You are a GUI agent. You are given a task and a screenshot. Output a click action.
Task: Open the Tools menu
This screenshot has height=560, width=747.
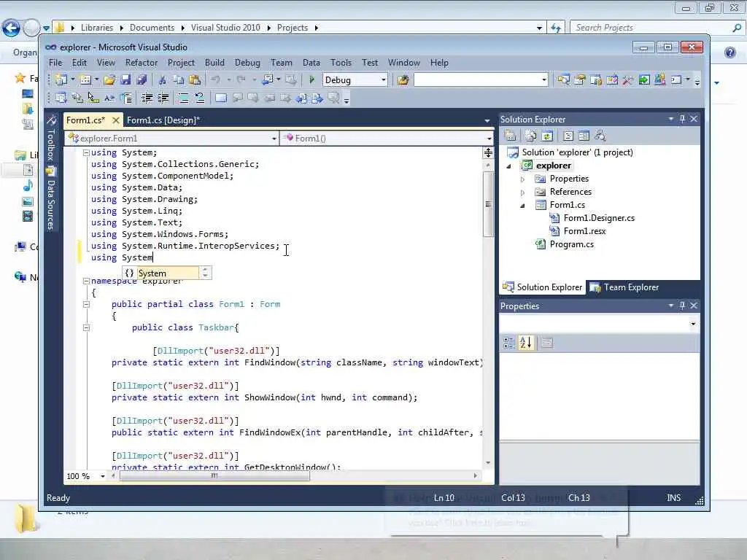pyautogui.click(x=341, y=63)
